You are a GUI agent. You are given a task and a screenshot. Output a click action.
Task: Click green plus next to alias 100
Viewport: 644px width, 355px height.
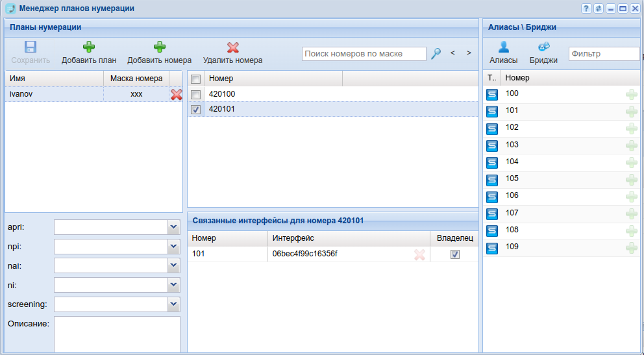coord(631,95)
